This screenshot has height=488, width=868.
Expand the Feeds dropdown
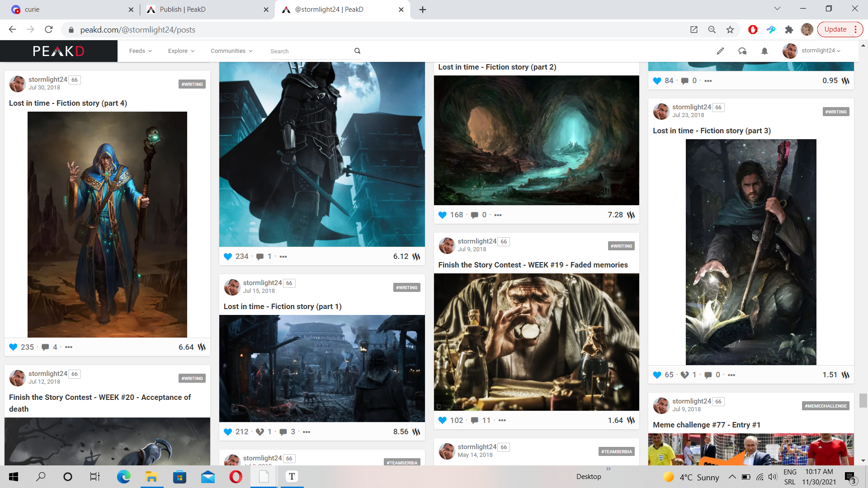coord(141,51)
